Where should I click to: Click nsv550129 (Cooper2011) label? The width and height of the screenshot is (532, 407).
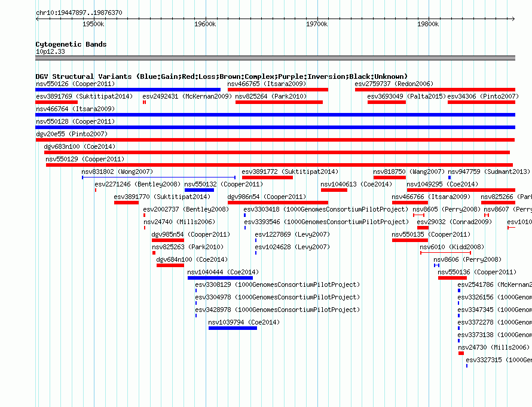coord(85,159)
